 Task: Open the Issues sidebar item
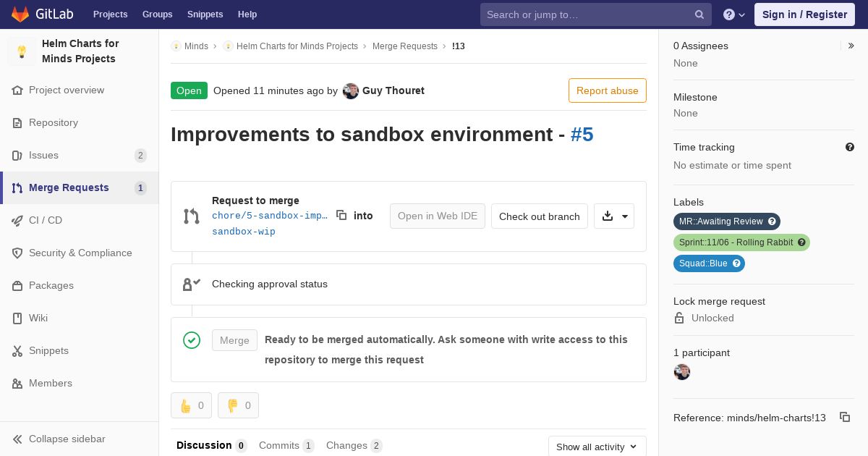(x=43, y=155)
